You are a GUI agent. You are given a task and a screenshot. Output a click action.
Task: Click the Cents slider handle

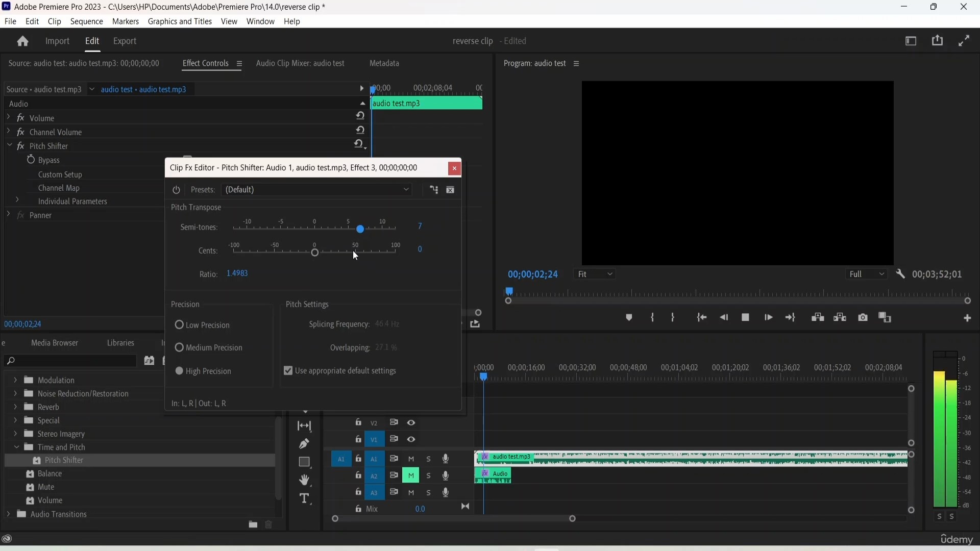(315, 253)
